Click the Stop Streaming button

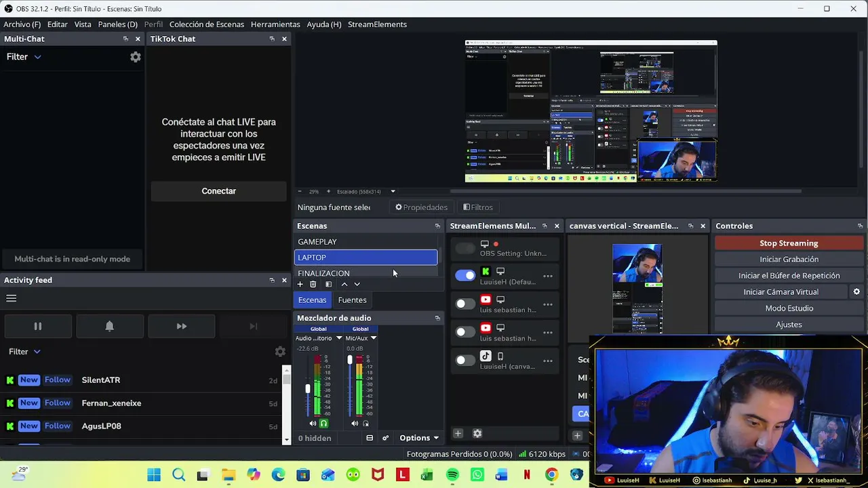tap(789, 243)
